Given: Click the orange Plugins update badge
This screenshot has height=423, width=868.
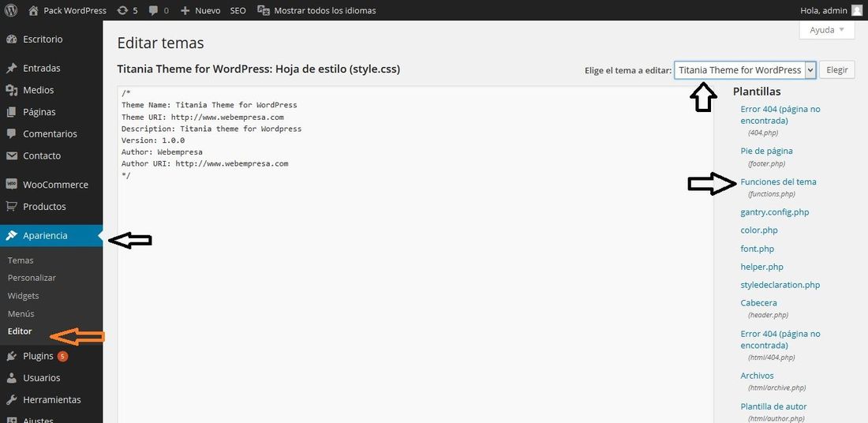Looking at the screenshot, I should [x=62, y=356].
